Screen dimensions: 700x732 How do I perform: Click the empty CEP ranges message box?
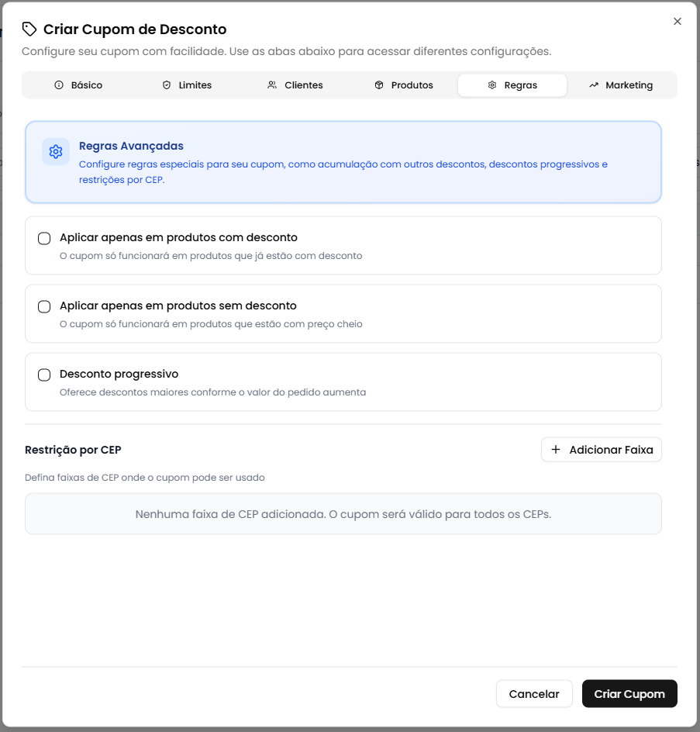[343, 514]
